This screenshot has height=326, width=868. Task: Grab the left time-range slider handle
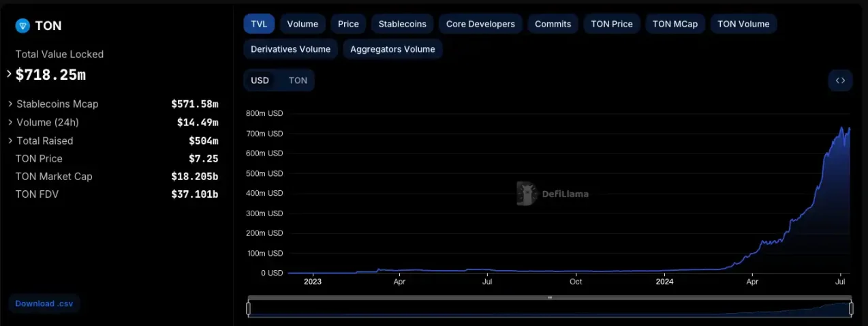(248, 309)
